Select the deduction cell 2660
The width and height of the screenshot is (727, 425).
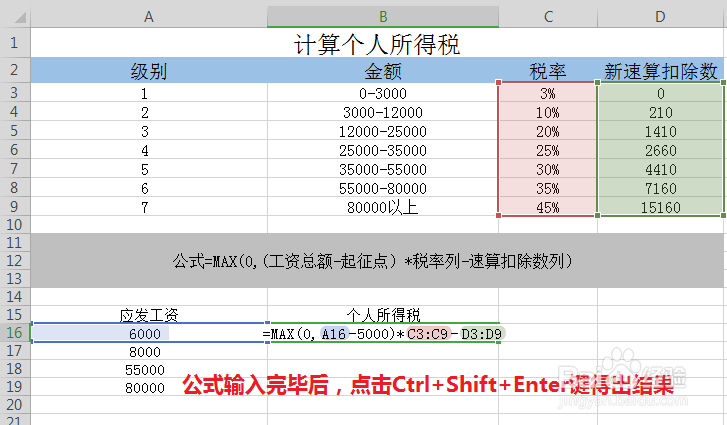tap(660, 150)
